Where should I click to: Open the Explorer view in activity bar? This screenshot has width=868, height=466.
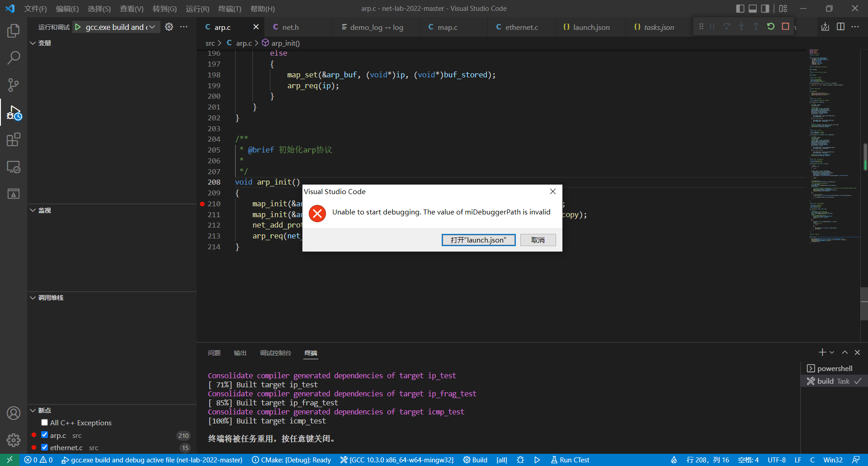pyautogui.click(x=14, y=31)
